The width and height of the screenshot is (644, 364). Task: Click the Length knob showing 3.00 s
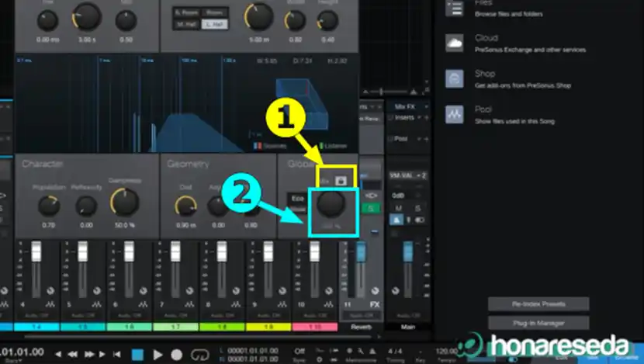pos(87,17)
